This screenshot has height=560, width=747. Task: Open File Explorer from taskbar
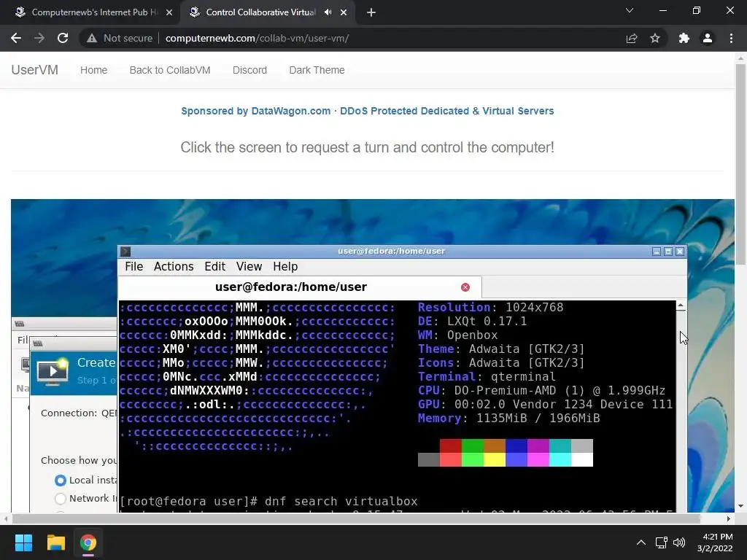point(55,542)
